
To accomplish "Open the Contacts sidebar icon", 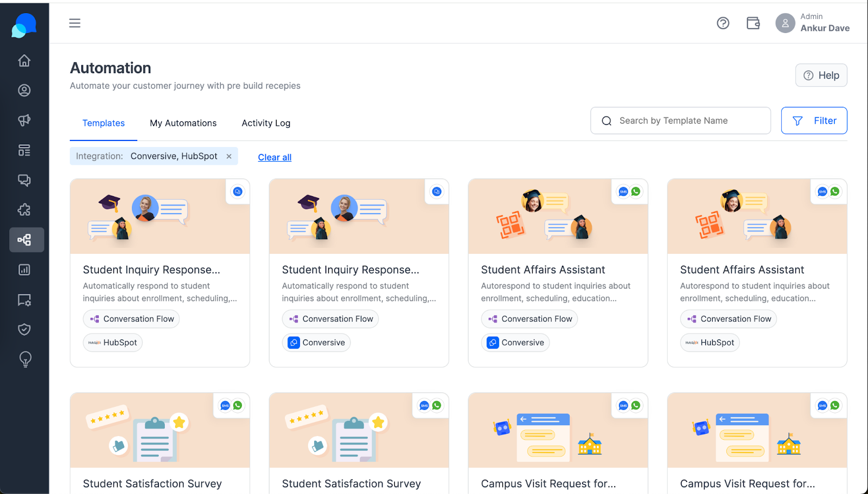I will coord(24,91).
